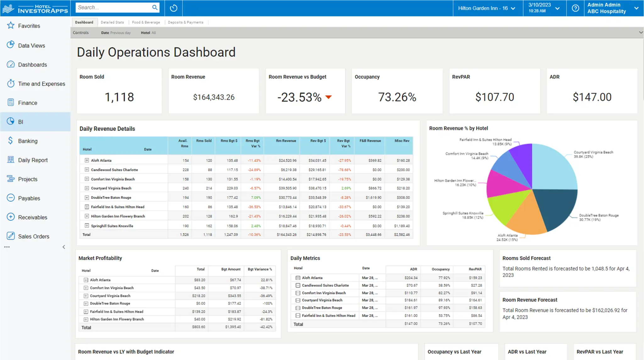The image size is (644, 360).
Task: Click the Room Revenue $164,343.26 card
Action: point(214,91)
